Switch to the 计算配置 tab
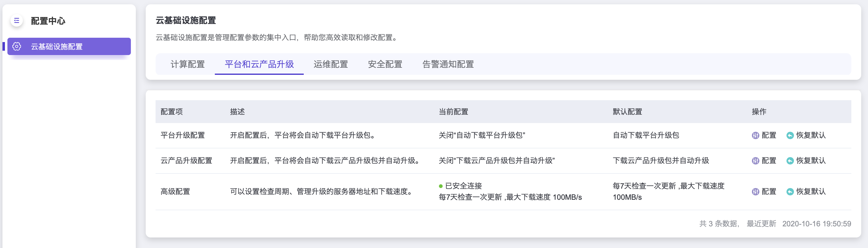868x248 pixels. tap(188, 64)
